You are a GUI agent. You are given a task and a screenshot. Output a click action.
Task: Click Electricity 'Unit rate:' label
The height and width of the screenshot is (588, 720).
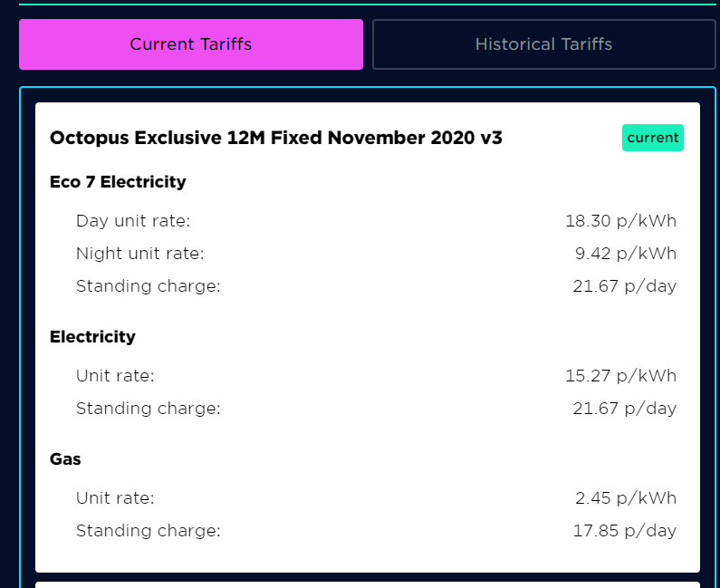click(x=115, y=376)
